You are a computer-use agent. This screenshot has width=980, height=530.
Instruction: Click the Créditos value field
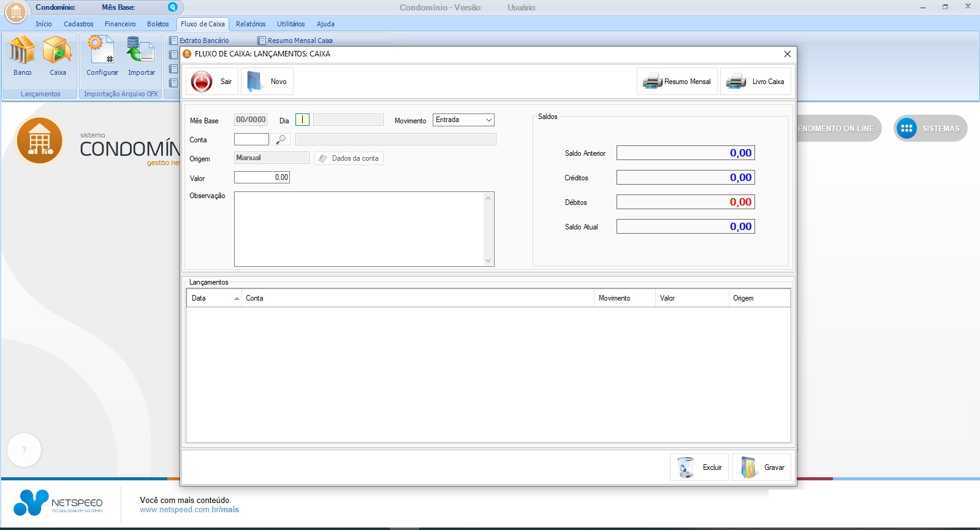pos(685,177)
